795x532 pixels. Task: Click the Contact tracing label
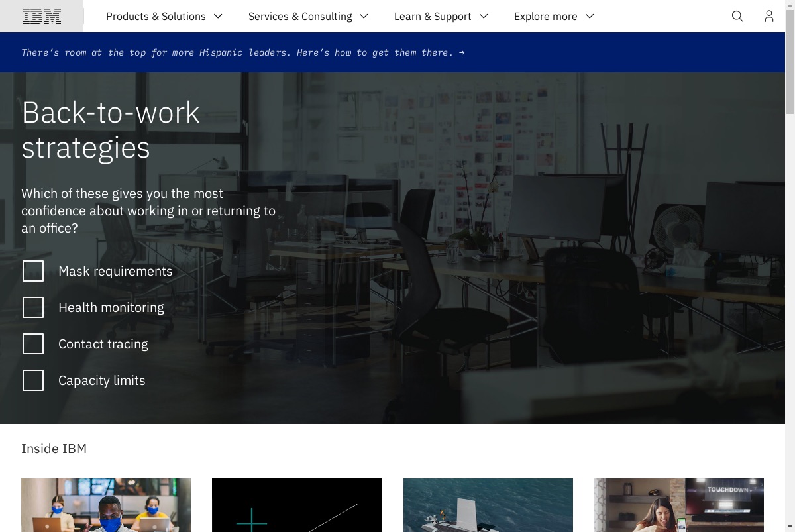103,344
